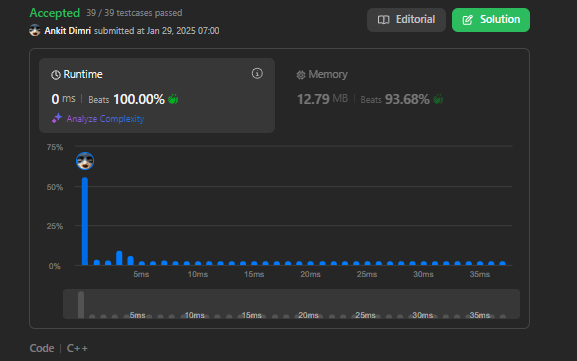Click the clock icon beside Runtime

pyautogui.click(x=56, y=75)
